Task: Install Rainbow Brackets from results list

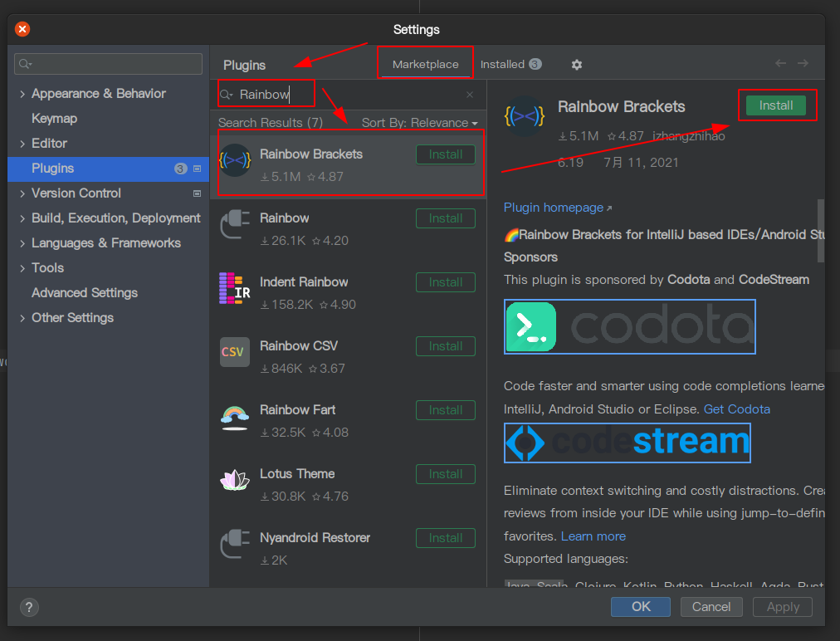Action: point(446,154)
